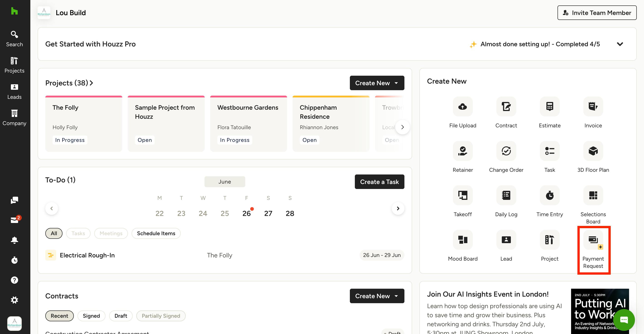This screenshot has height=334, width=644.
Task: Open the notifications bell
Action: click(14, 240)
